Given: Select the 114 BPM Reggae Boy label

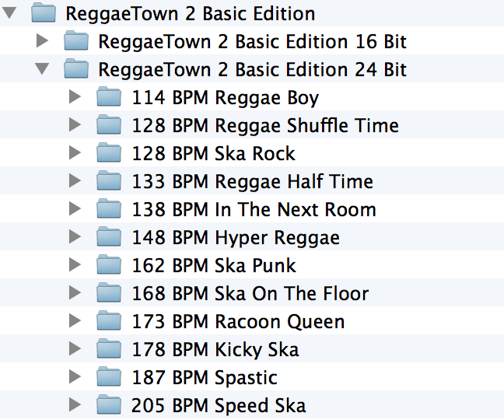Looking at the screenshot, I should [225, 97].
